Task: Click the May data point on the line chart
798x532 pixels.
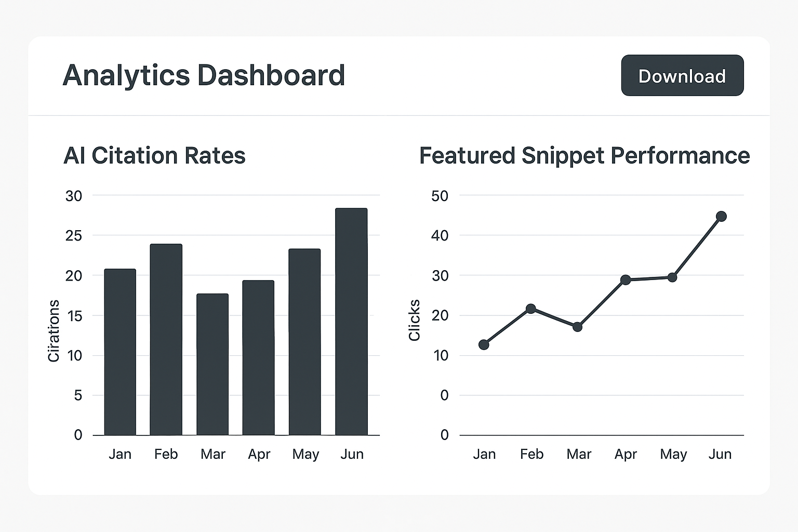Action: [673, 277]
